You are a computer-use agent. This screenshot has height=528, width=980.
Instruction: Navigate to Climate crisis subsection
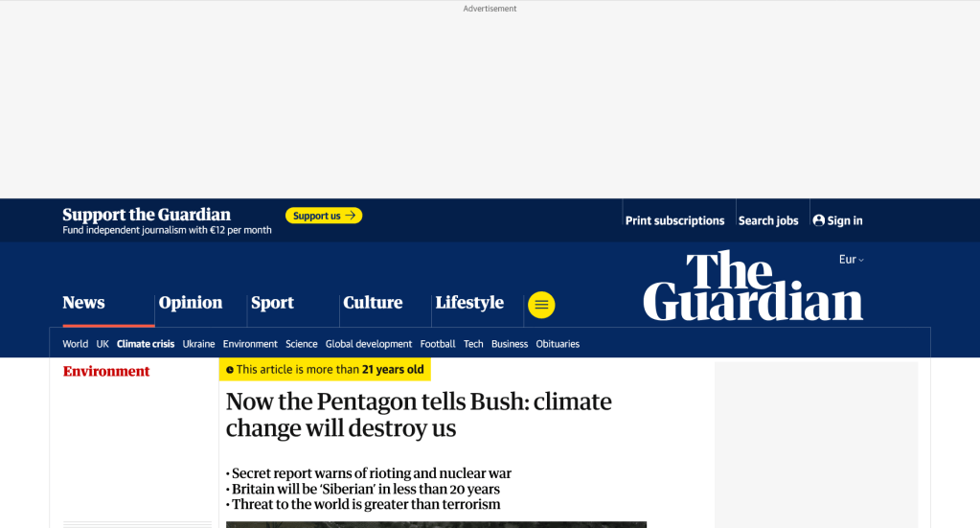[x=146, y=344]
